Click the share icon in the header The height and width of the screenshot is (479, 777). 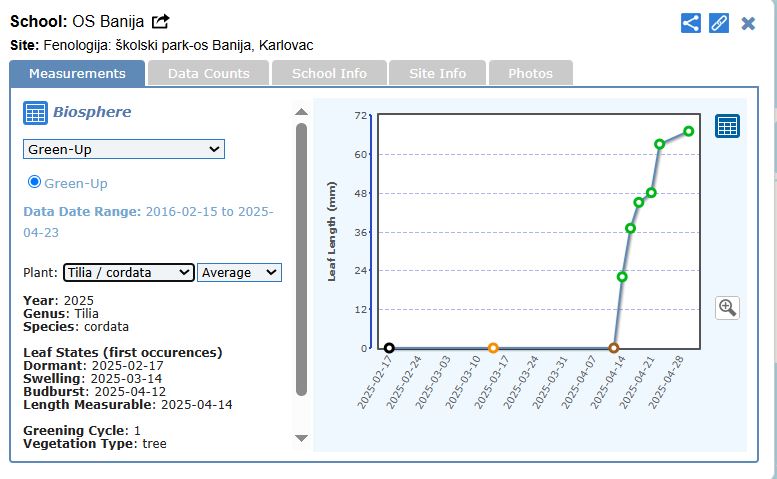pyautogui.click(x=690, y=23)
